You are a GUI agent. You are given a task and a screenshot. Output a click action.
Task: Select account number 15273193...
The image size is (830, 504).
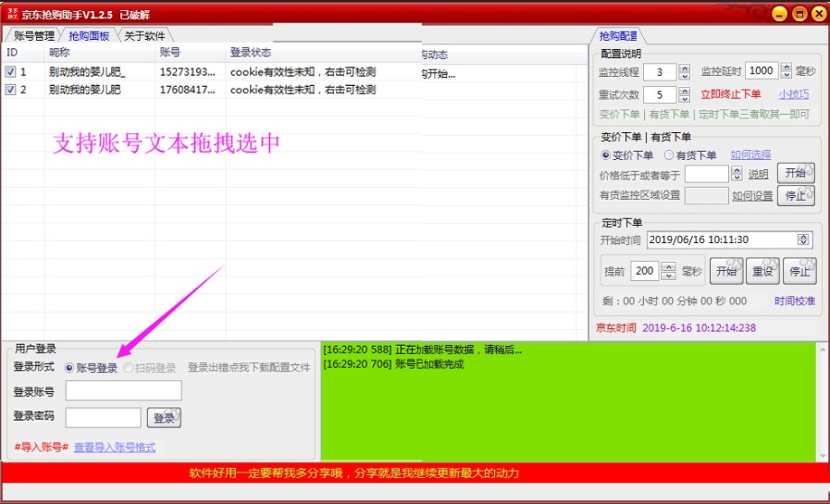tap(188, 71)
